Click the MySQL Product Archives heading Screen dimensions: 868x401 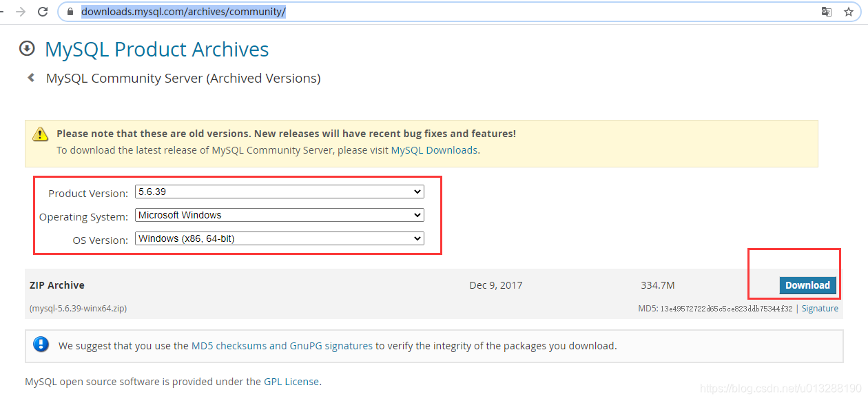[157, 50]
